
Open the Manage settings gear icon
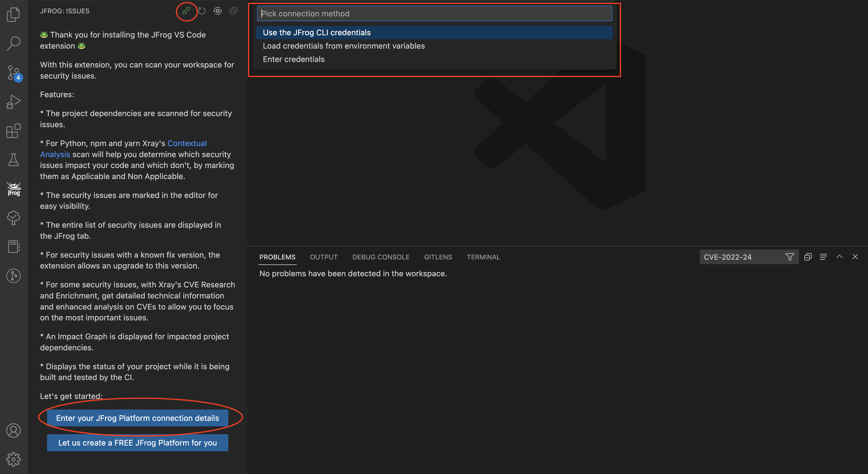click(14, 459)
